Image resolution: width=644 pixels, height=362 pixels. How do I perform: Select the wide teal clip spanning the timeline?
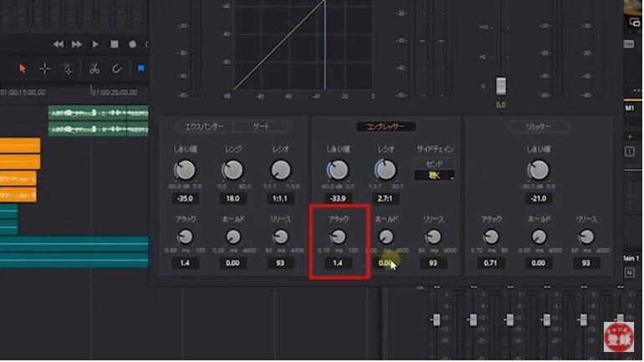click(74, 244)
